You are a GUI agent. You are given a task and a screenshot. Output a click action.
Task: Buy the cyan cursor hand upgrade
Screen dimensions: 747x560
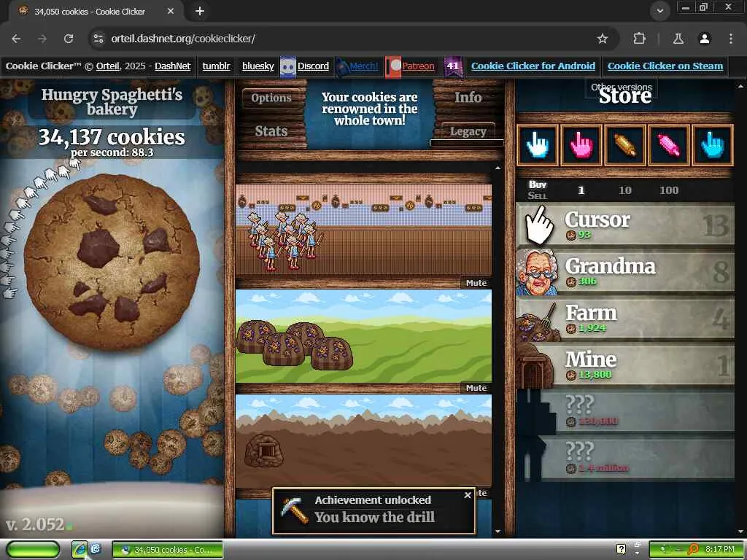point(713,145)
